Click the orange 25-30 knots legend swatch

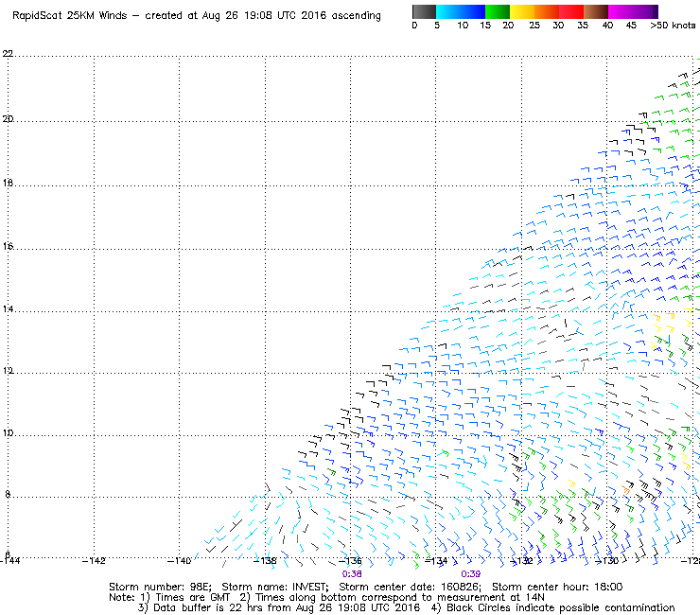tap(547, 11)
